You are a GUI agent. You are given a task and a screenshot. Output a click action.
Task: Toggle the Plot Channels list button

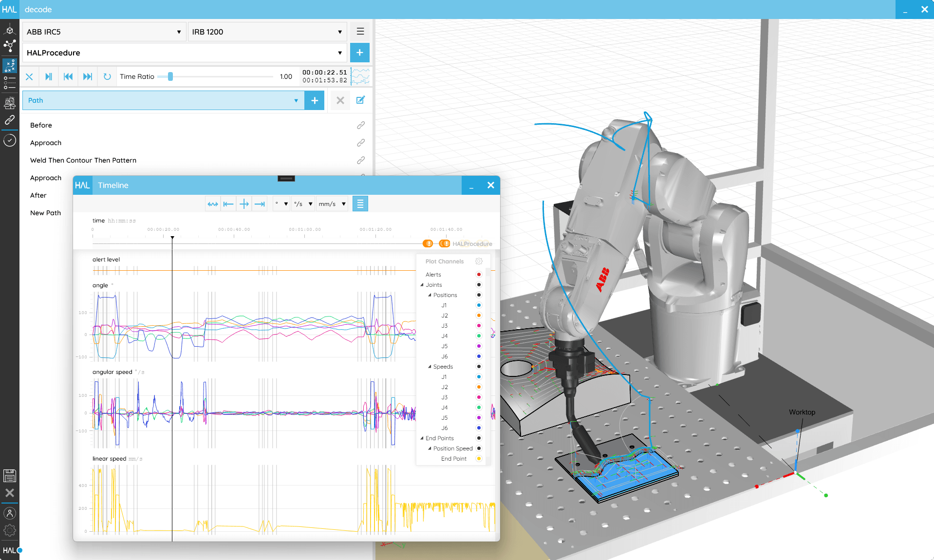pos(360,204)
